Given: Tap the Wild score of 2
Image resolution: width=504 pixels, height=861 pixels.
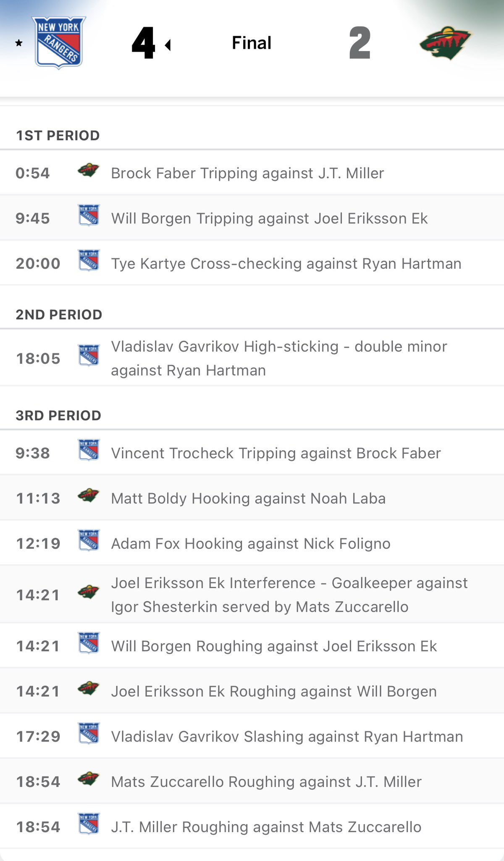Looking at the screenshot, I should pos(360,43).
